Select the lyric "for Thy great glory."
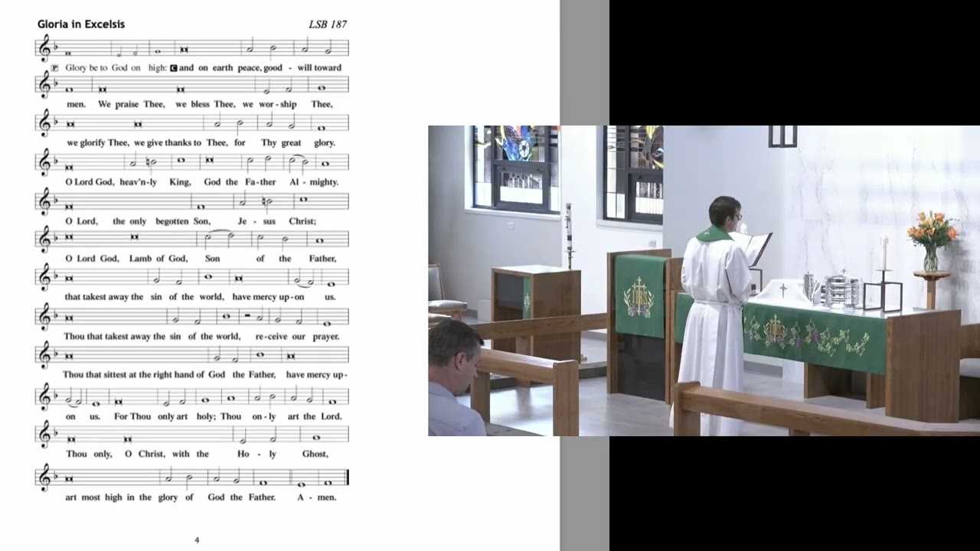Screen dimensions: 980x551 285,143
